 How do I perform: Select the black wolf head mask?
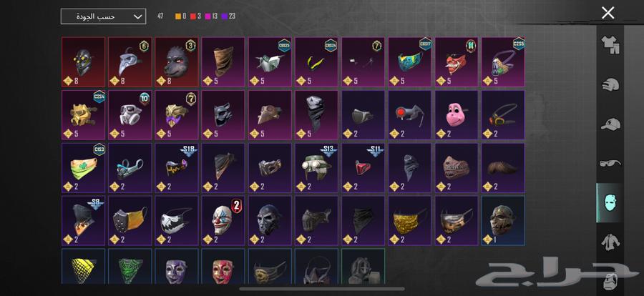(x=177, y=62)
